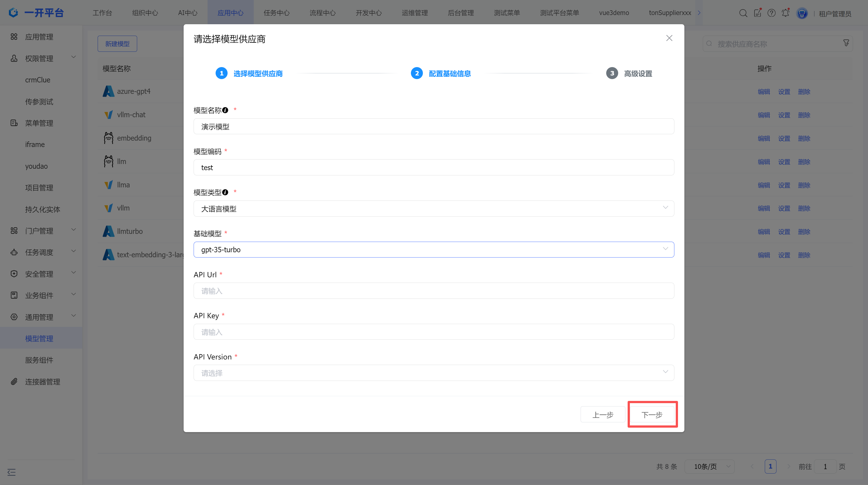Open the notification bell icon
Image resolution: width=868 pixels, height=485 pixels.
pyautogui.click(x=785, y=13)
